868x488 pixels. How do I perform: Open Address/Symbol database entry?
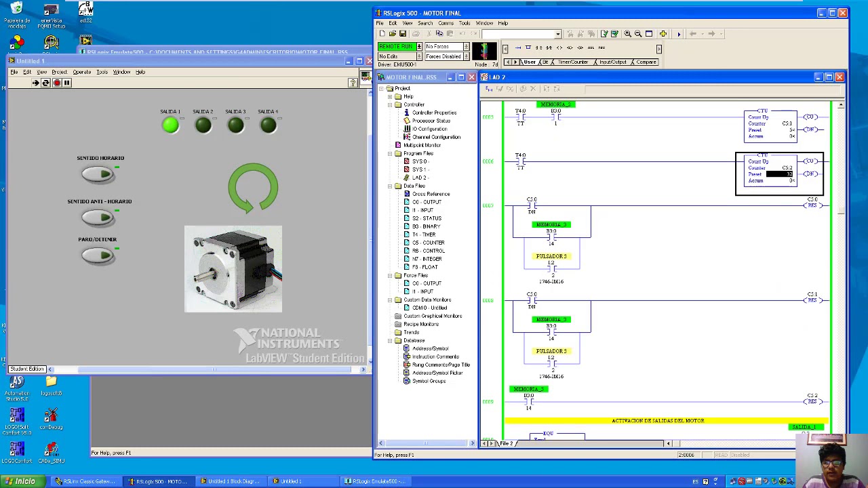pos(430,348)
